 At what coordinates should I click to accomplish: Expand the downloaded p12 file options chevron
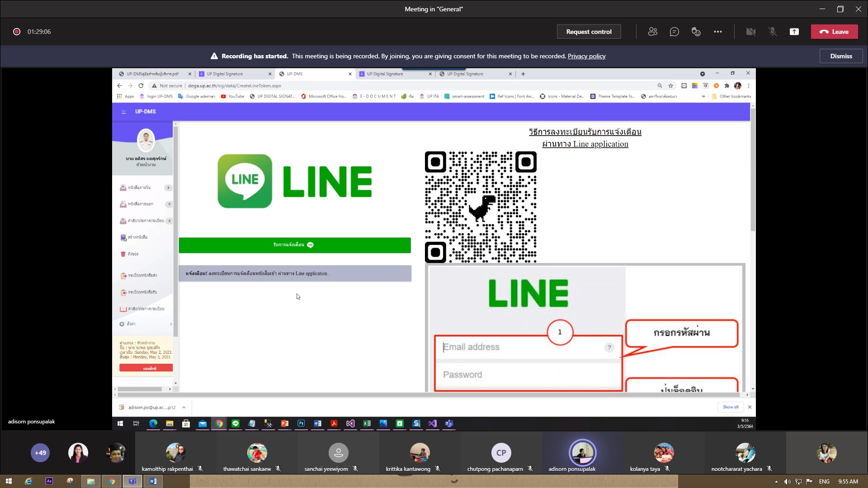click(x=184, y=407)
